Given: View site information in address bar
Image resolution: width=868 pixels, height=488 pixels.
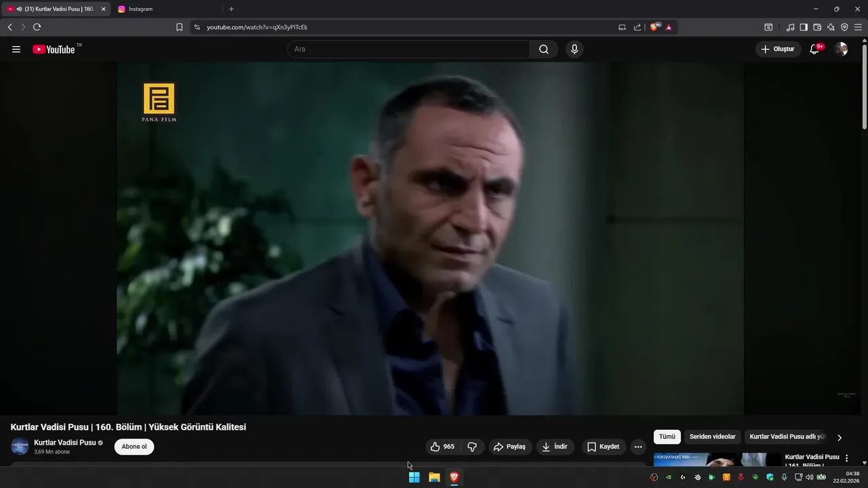Looking at the screenshot, I should 197,27.
